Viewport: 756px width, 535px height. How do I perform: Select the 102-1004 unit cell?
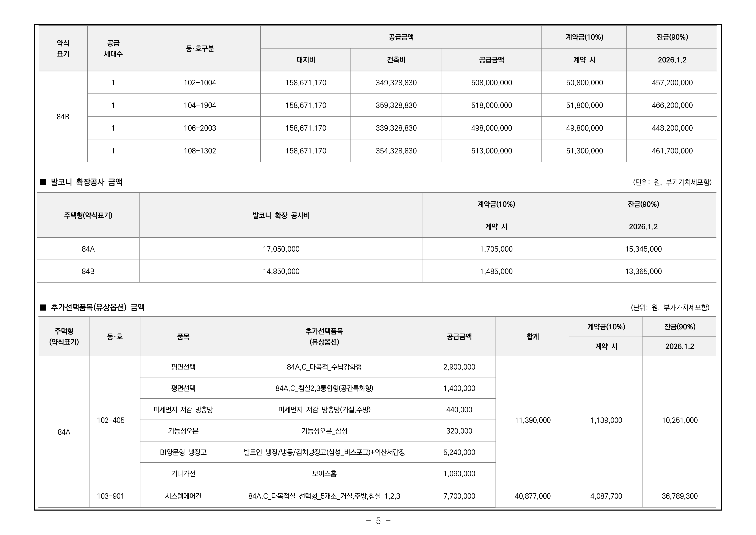pyautogui.click(x=200, y=83)
